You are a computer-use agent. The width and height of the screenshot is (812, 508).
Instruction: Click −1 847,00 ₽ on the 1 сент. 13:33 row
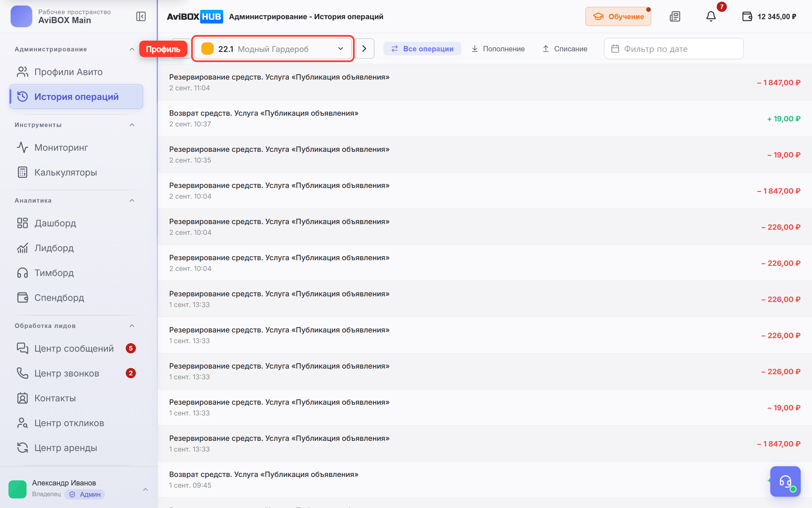click(779, 444)
